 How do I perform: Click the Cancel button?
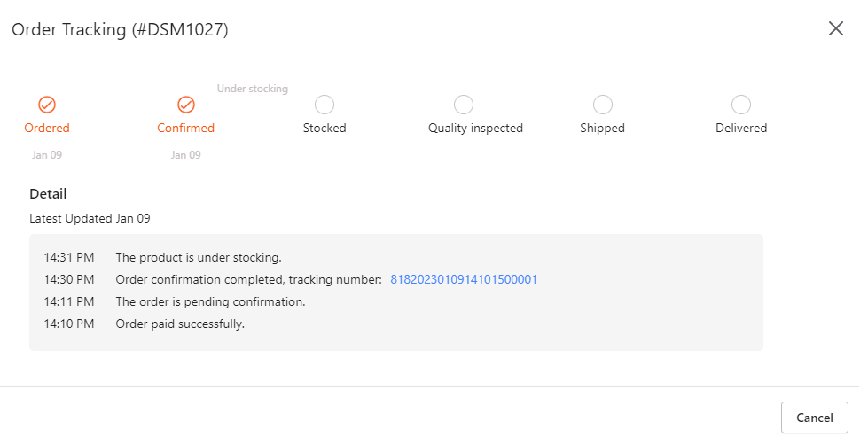coord(814,418)
